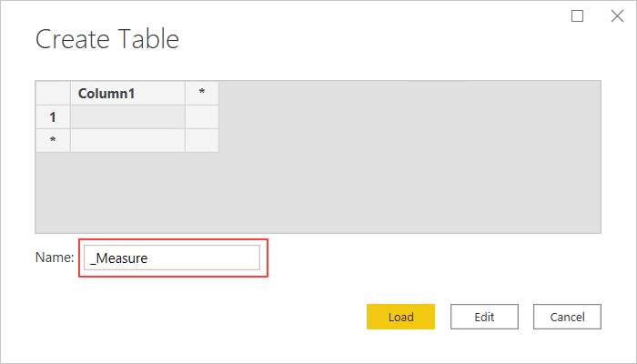
Task: Maximize the Create Table dialog
Action: [x=577, y=15]
